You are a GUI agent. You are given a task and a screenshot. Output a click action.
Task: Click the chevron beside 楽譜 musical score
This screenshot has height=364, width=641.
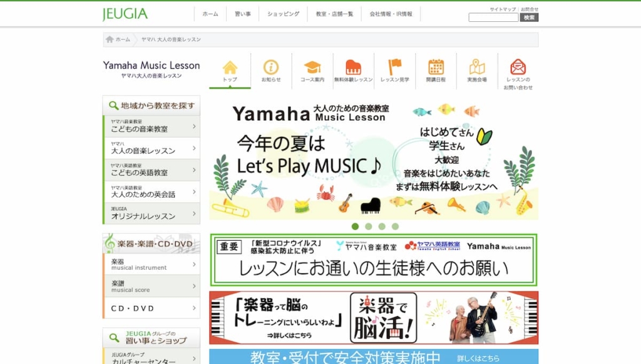[x=194, y=286]
